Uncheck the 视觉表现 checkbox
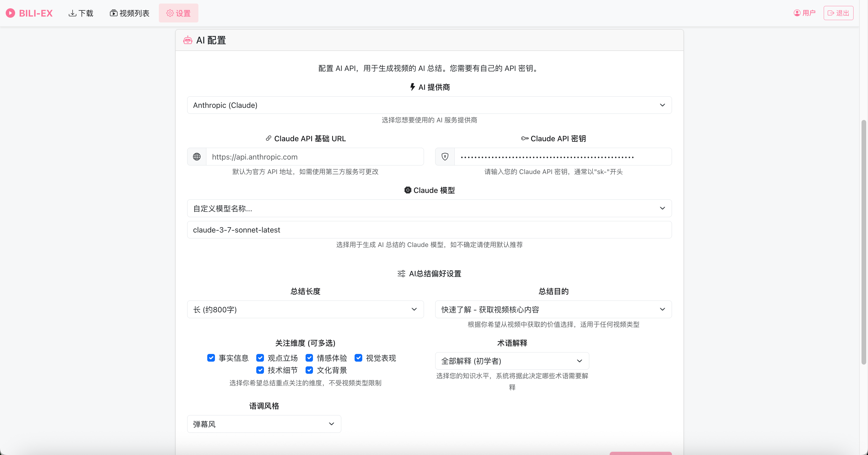 (358, 358)
